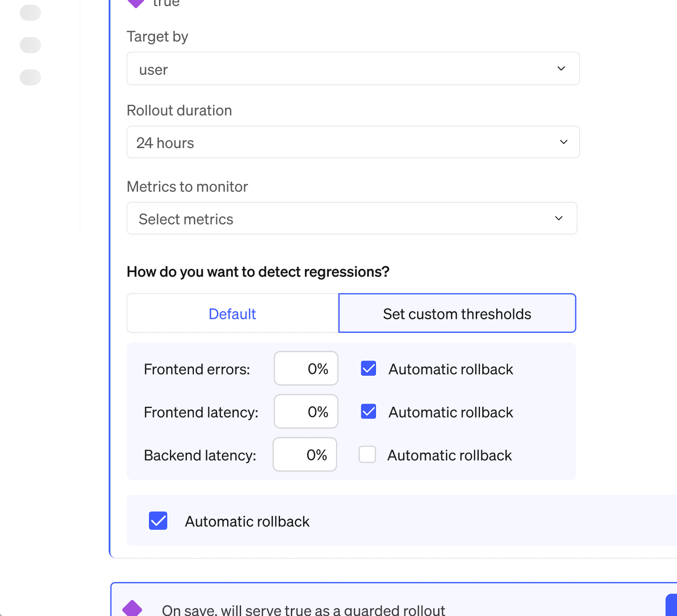Click the Frontend latency percentage field
This screenshot has height=616, width=677.
pyautogui.click(x=306, y=411)
